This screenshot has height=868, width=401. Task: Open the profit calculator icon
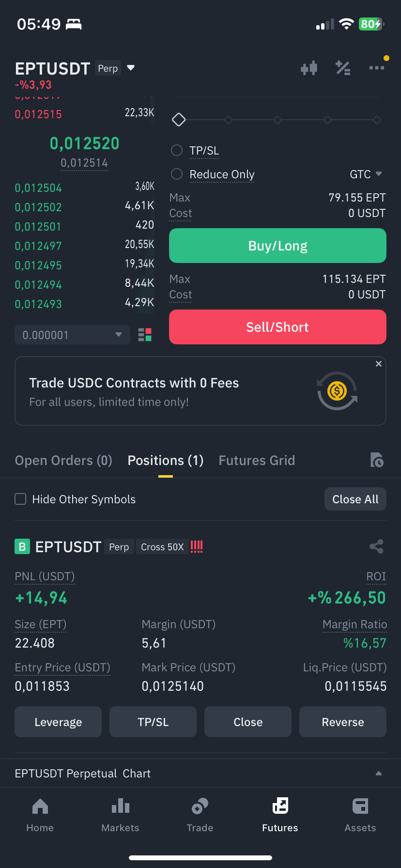[343, 68]
